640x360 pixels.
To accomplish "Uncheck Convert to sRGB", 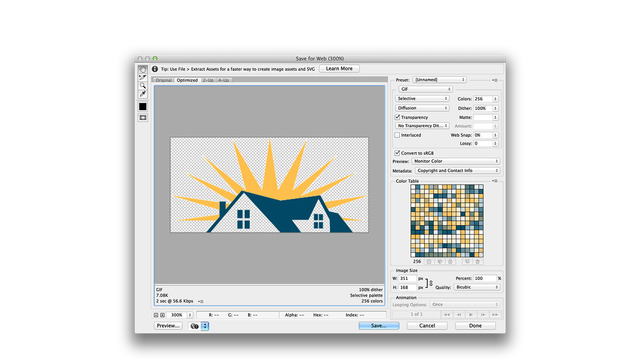I will coord(397,153).
